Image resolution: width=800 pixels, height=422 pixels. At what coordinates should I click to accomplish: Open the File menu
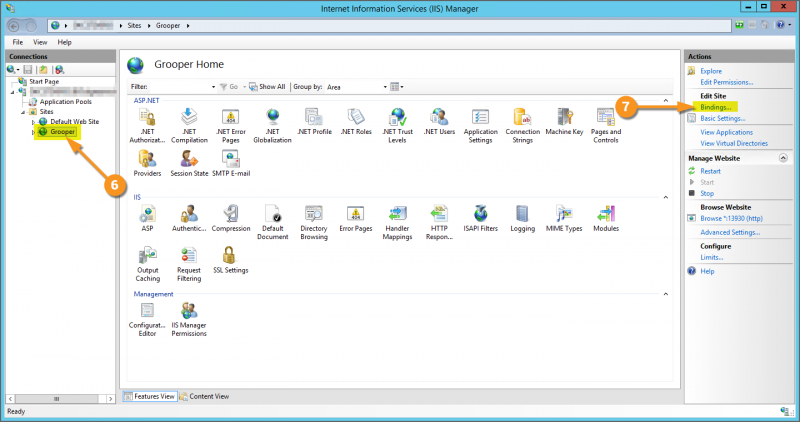[x=18, y=42]
